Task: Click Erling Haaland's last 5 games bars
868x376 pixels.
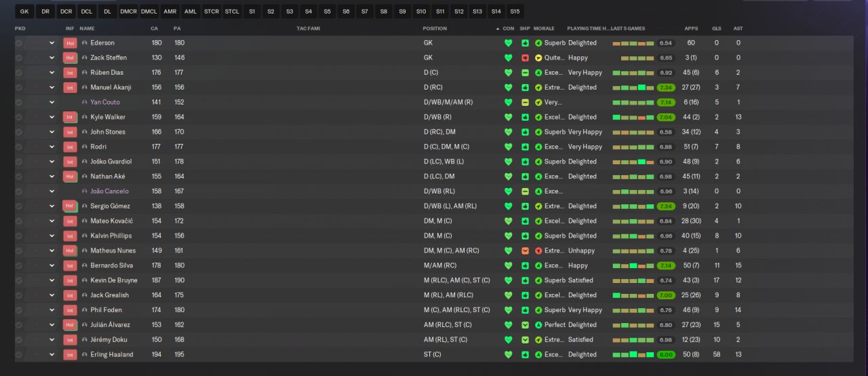Action: (633, 354)
